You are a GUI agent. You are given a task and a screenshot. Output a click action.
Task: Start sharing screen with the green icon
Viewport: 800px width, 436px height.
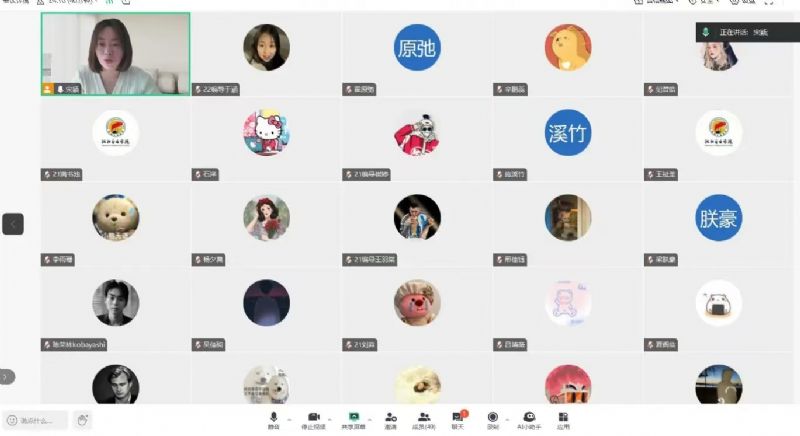[x=354, y=420]
